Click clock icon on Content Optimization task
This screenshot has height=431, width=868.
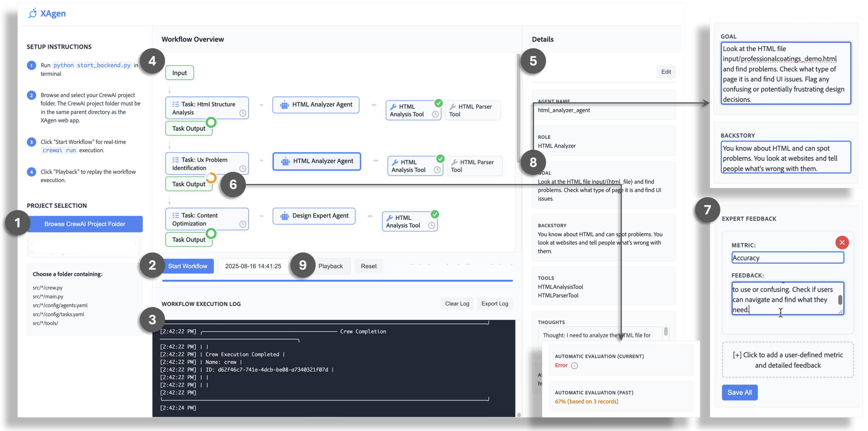point(243,224)
